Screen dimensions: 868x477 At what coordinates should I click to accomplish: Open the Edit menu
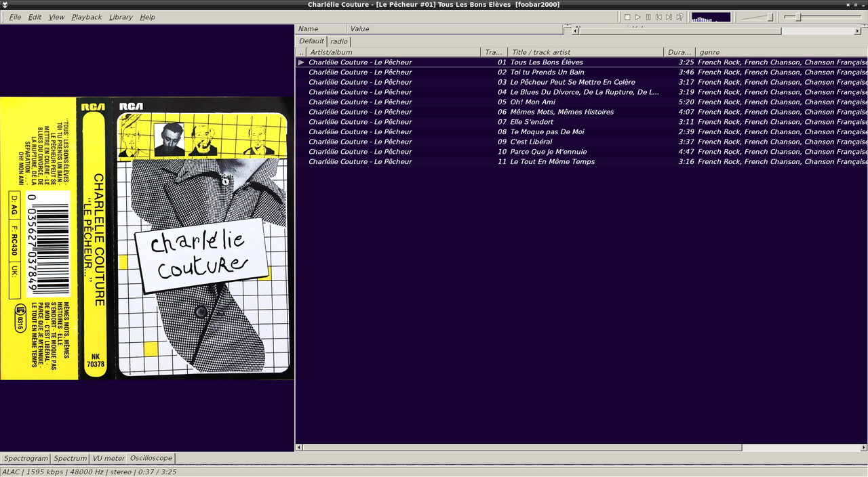[35, 17]
